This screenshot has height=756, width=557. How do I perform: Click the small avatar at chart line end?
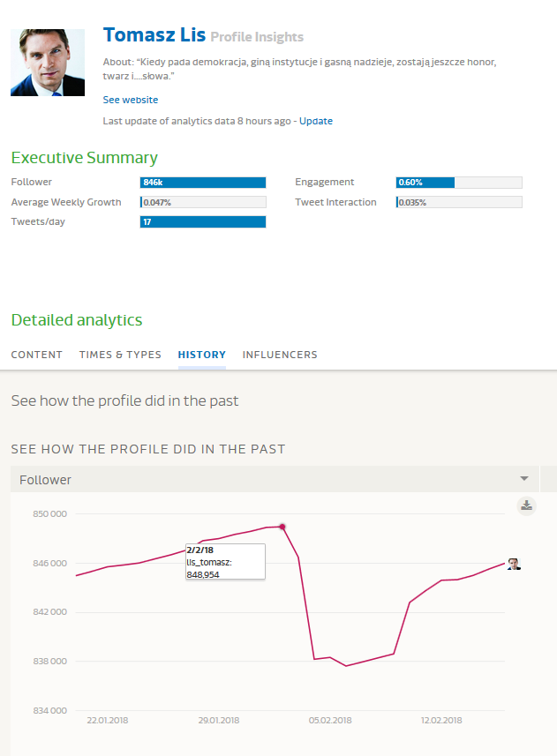point(514,564)
